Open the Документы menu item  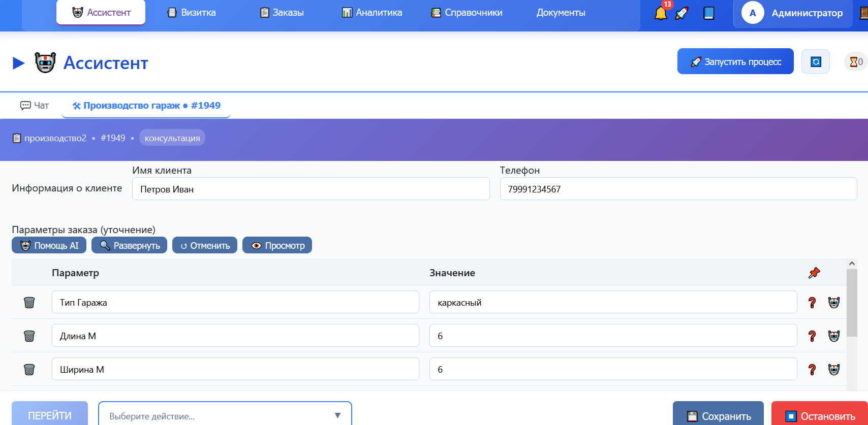561,13
